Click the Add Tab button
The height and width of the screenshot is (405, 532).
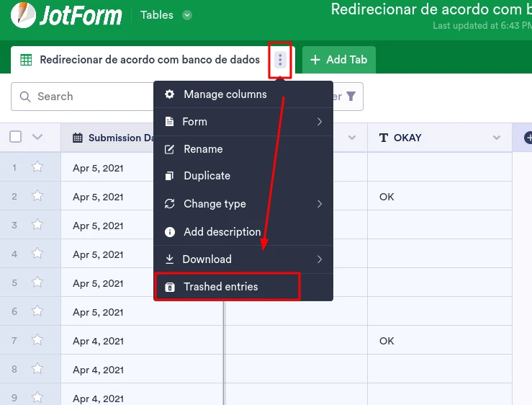pyautogui.click(x=338, y=60)
